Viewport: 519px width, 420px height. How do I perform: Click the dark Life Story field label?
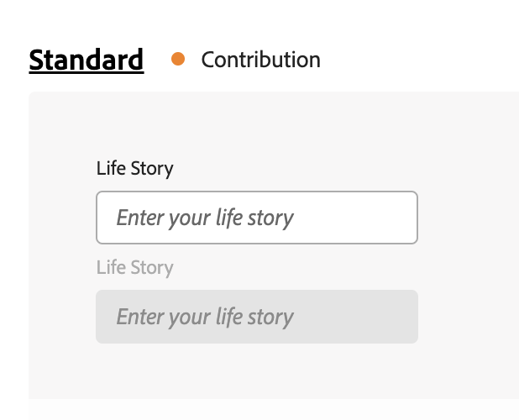click(x=134, y=169)
